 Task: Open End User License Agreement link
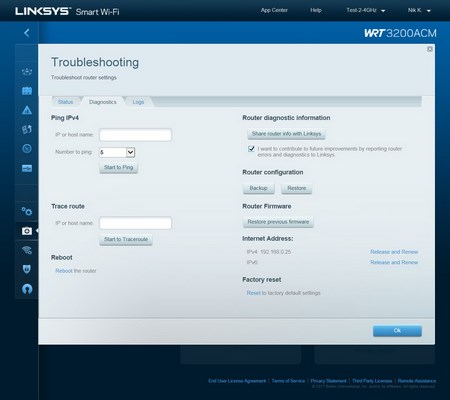(237, 381)
